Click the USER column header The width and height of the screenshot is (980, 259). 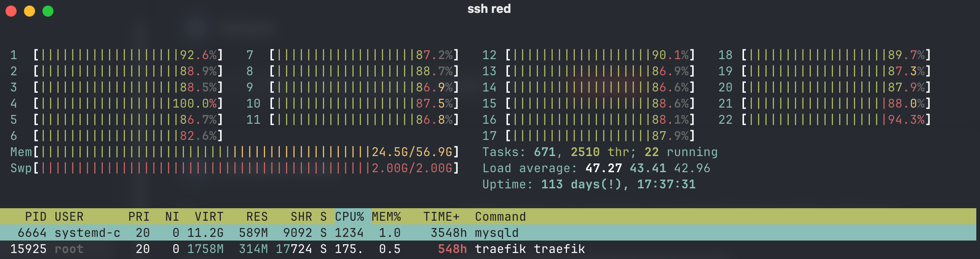click(x=69, y=217)
